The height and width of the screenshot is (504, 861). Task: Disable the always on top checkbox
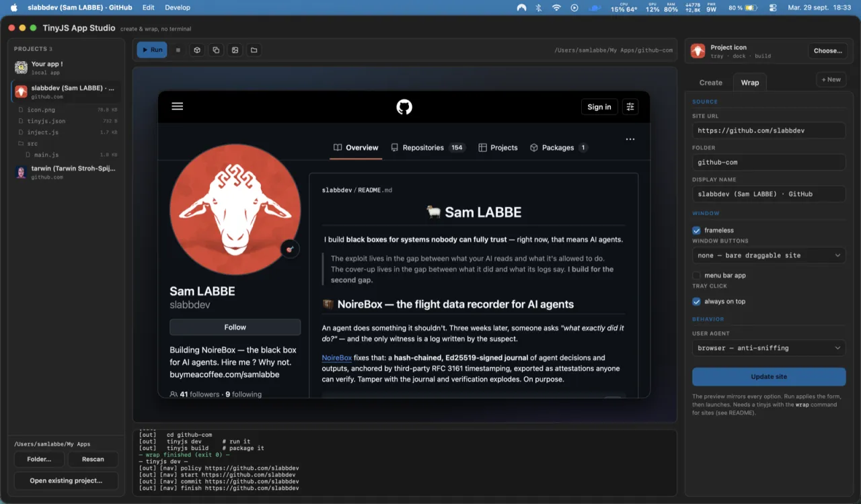pyautogui.click(x=697, y=302)
